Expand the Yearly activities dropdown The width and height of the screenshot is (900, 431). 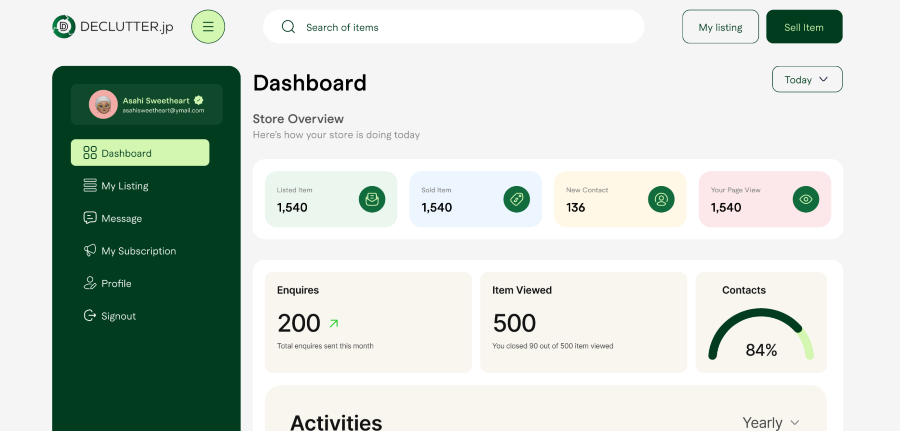click(x=771, y=422)
